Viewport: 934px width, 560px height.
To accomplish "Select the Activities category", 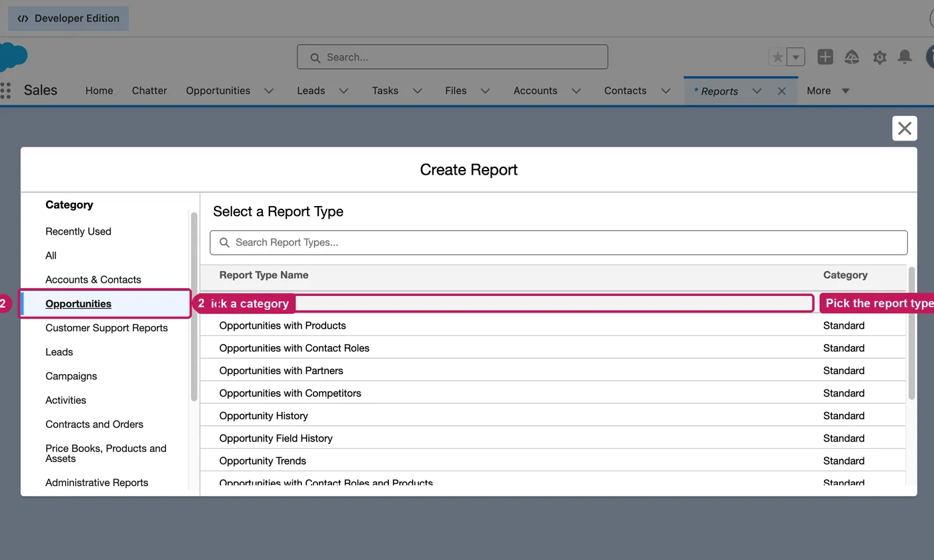I will tap(65, 400).
